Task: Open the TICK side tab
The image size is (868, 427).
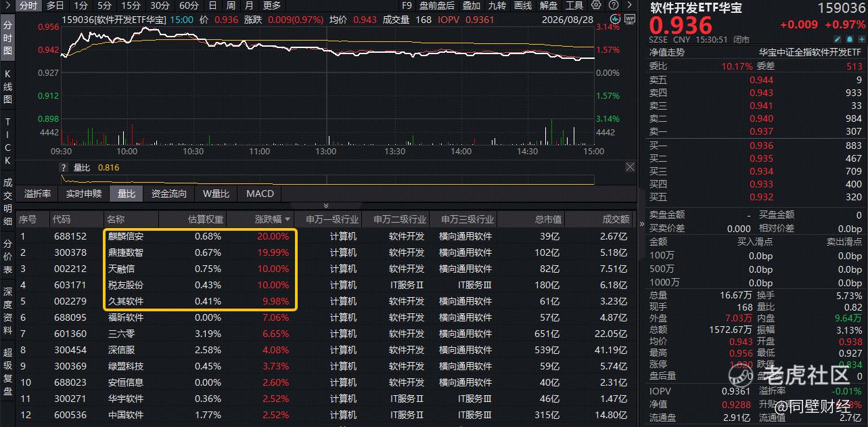Action: [7, 141]
